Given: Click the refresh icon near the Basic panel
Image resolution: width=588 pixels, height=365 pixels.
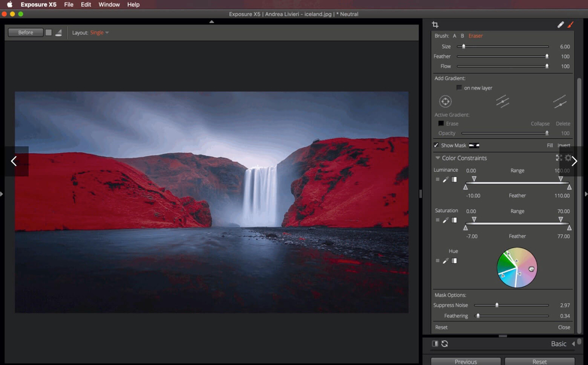Looking at the screenshot, I should point(444,343).
